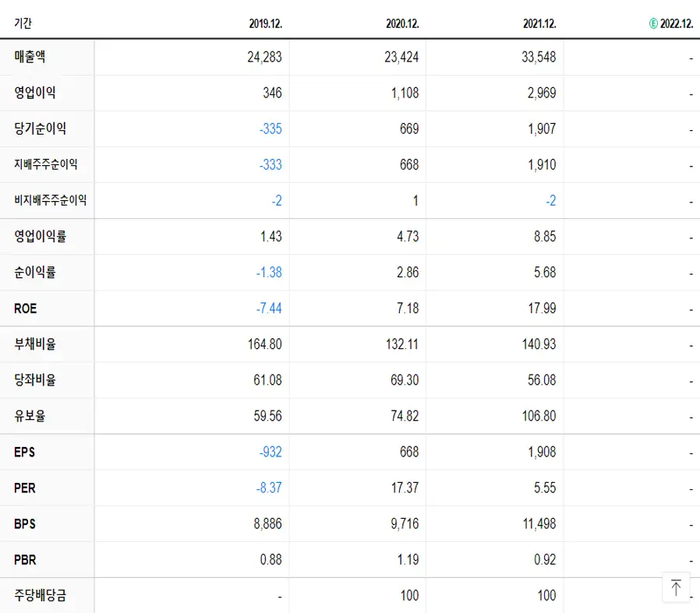700x613 pixels.
Task: Click the 영업이익 row label
Action: [35, 93]
